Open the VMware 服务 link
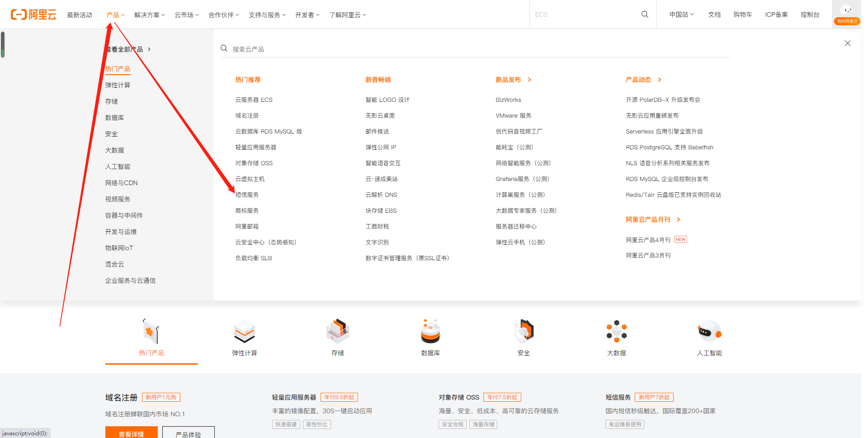This screenshot has width=868, height=438. 513,115
